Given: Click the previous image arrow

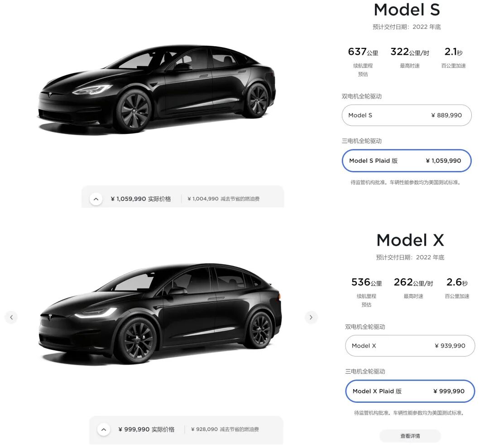Looking at the screenshot, I should point(11,317).
